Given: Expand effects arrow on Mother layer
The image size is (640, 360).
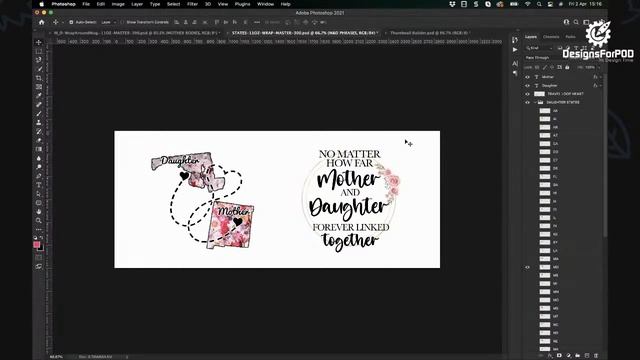Looking at the screenshot, I should click(x=601, y=77).
